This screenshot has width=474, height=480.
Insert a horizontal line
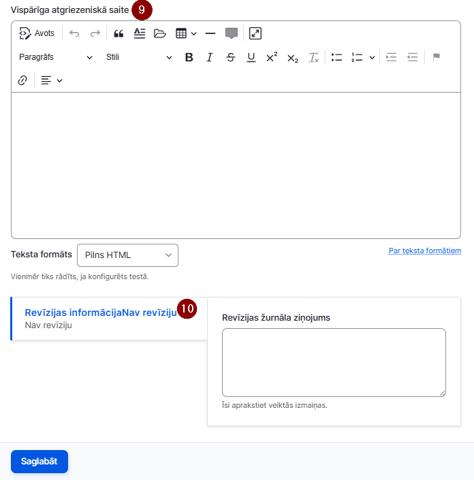(210, 33)
